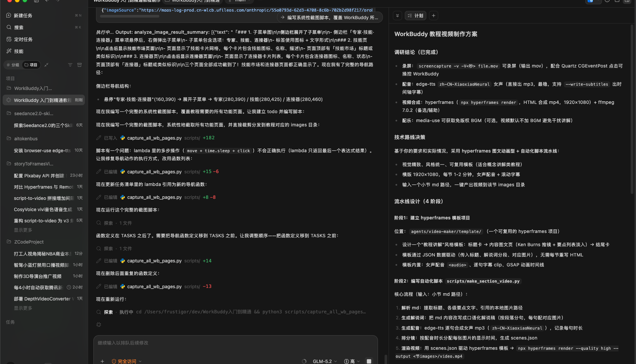Screen dimensions: 636x364
Task: Select the 计划 plan tab
Action: pos(415,16)
